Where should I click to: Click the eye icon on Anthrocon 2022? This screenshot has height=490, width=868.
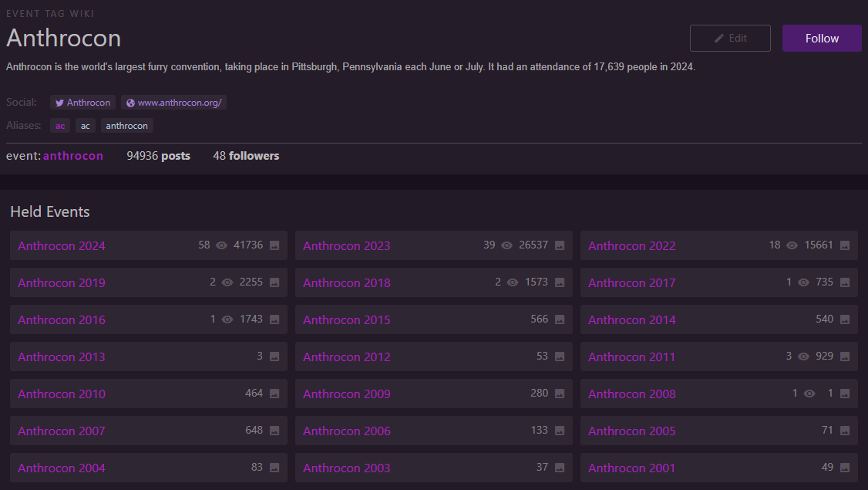792,245
